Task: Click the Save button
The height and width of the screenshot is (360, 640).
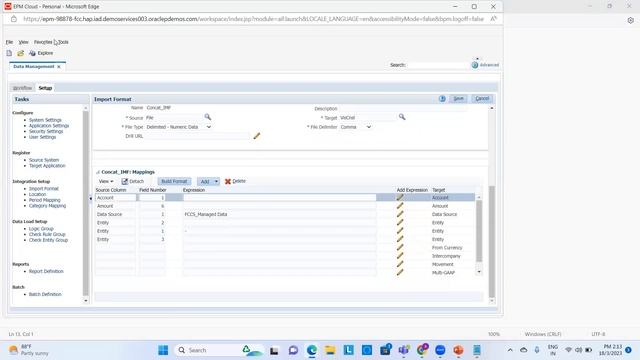Action: pos(458,99)
